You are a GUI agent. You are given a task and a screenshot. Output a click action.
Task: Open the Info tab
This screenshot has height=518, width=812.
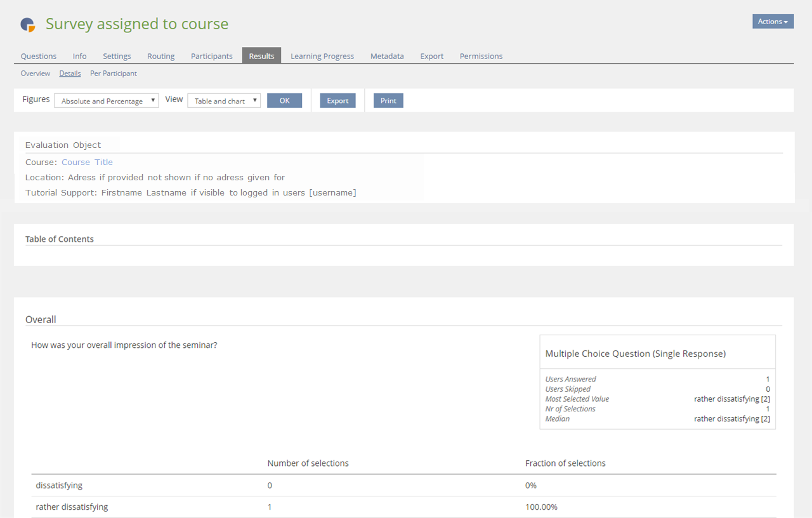click(79, 56)
